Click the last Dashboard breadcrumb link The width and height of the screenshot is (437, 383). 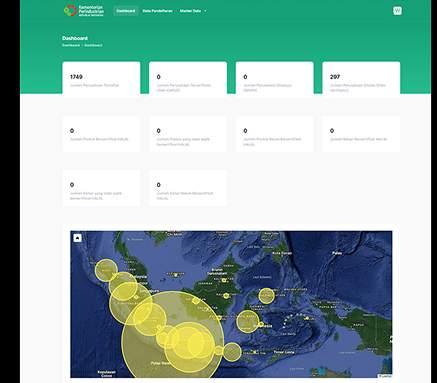click(x=93, y=45)
